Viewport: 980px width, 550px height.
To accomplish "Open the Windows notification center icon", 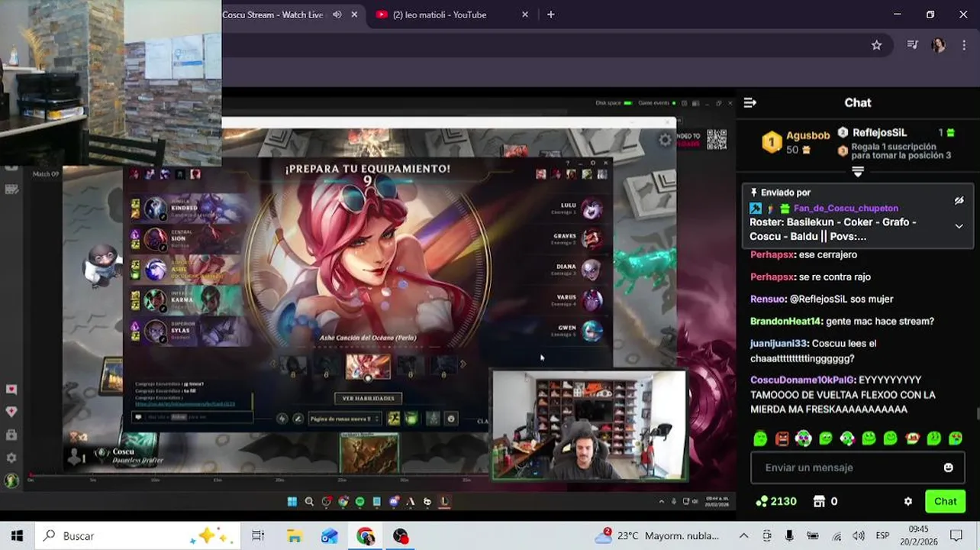I will [x=956, y=536].
